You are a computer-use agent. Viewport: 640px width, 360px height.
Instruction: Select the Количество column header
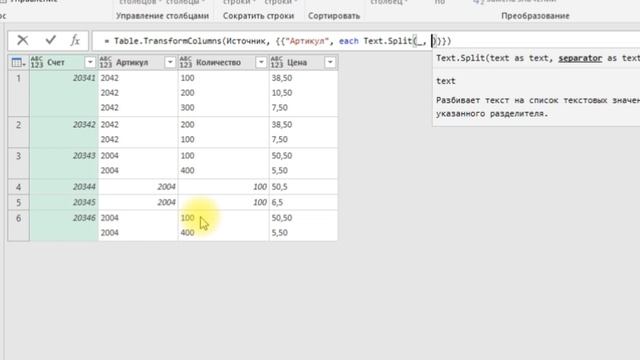[223, 62]
